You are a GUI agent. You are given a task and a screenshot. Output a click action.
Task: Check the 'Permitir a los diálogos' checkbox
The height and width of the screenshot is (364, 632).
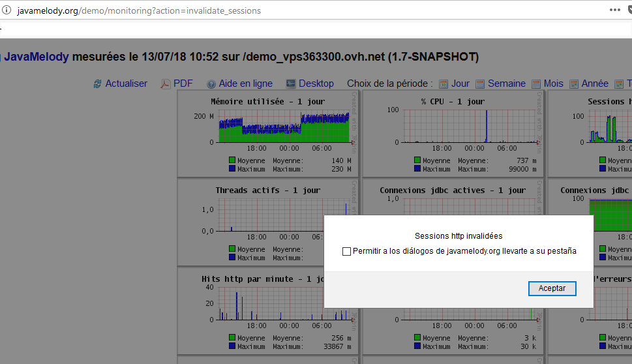347,251
